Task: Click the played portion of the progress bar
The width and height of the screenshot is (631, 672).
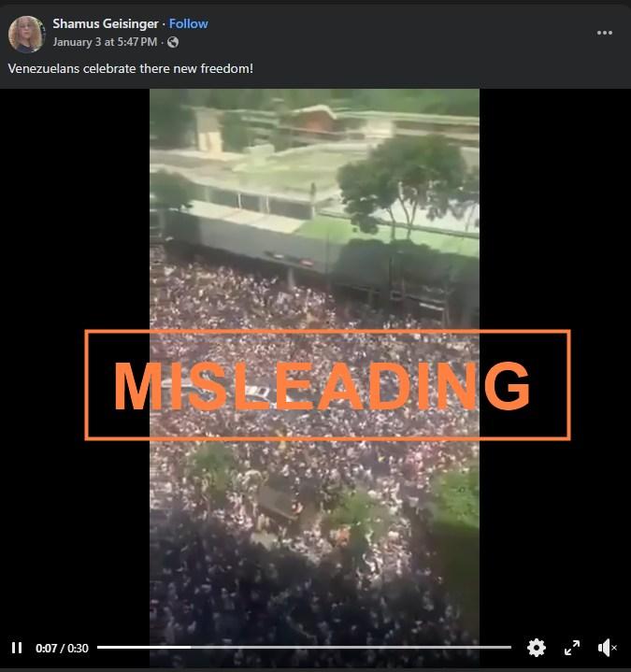Action: [x=144, y=647]
